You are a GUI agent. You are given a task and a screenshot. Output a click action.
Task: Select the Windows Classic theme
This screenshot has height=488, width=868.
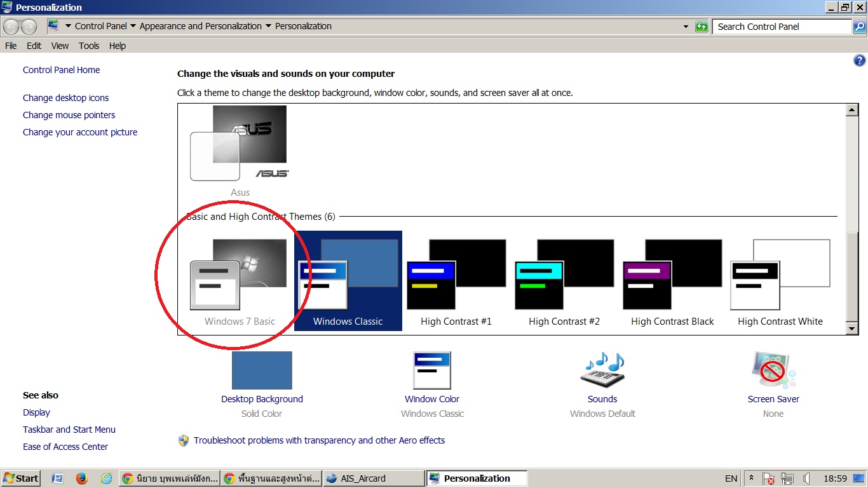click(x=348, y=281)
